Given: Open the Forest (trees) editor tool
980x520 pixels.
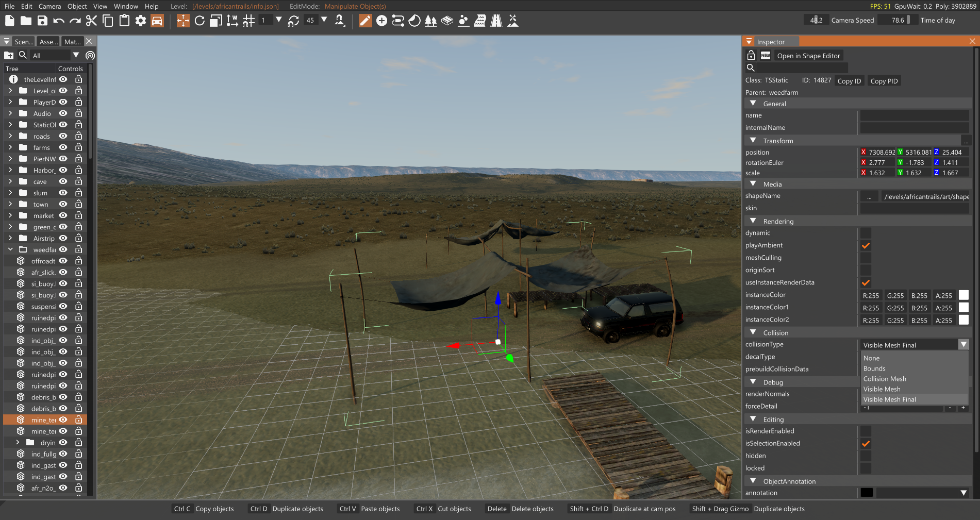Looking at the screenshot, I should (x=430, y=21).
